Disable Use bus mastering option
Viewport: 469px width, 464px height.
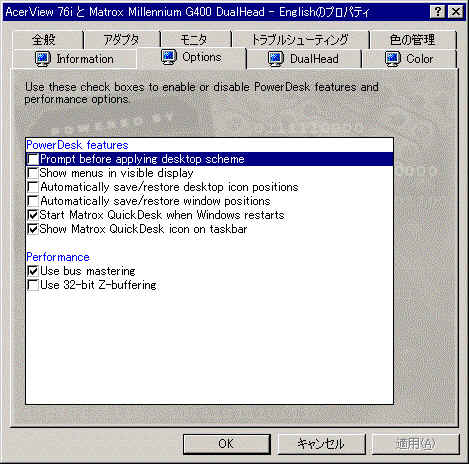tap(33, 271)
